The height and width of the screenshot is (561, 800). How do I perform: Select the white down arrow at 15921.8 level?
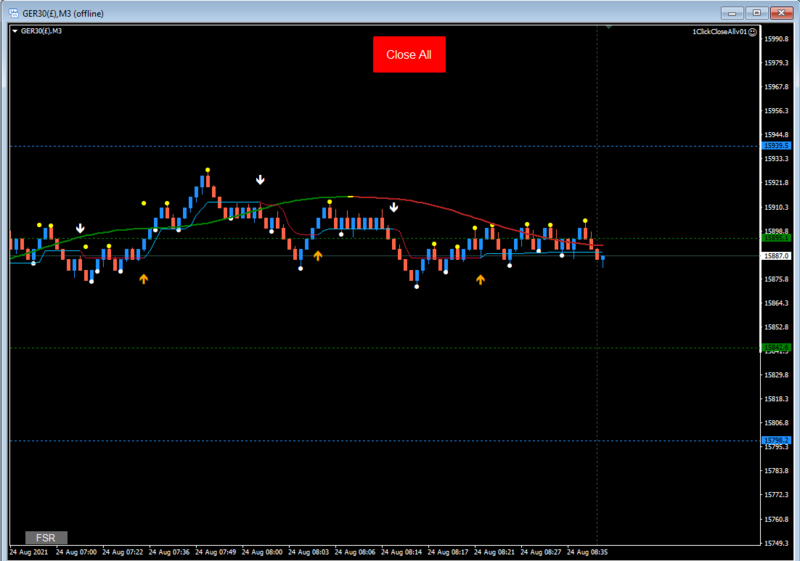pos(260,180)
